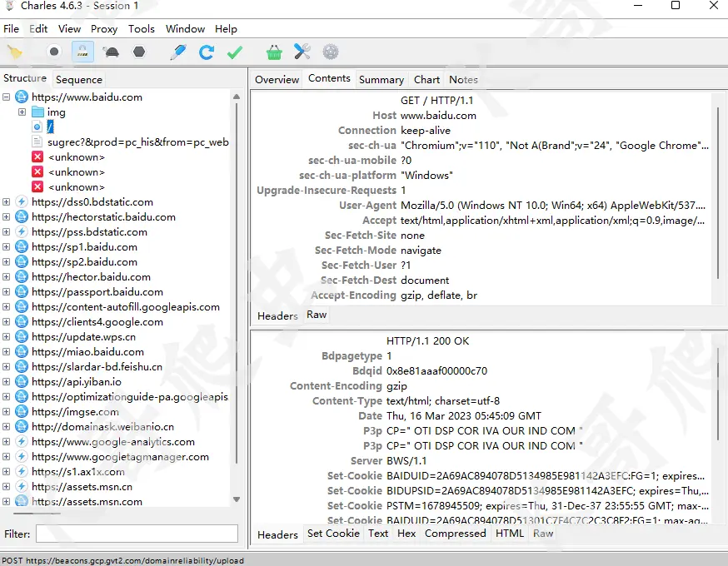Open Settings via the gear icon
The image size is (728, 566).
[x=331, y=52]
